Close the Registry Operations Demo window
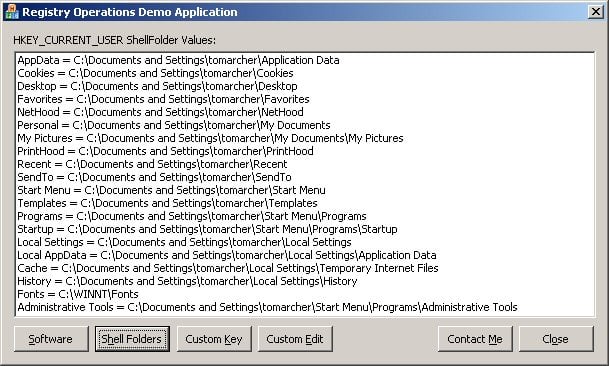609x366 pixels. tap(595, 12)
